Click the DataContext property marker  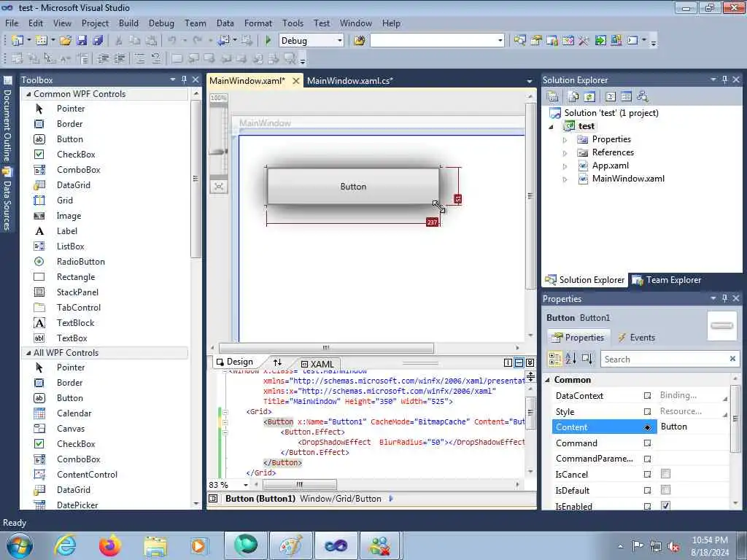[648, 395]
